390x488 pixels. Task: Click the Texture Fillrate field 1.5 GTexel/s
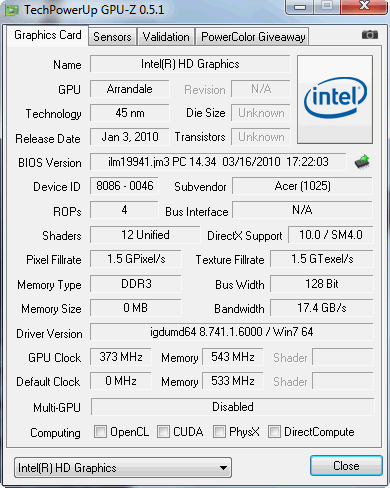tap(322, 259)
